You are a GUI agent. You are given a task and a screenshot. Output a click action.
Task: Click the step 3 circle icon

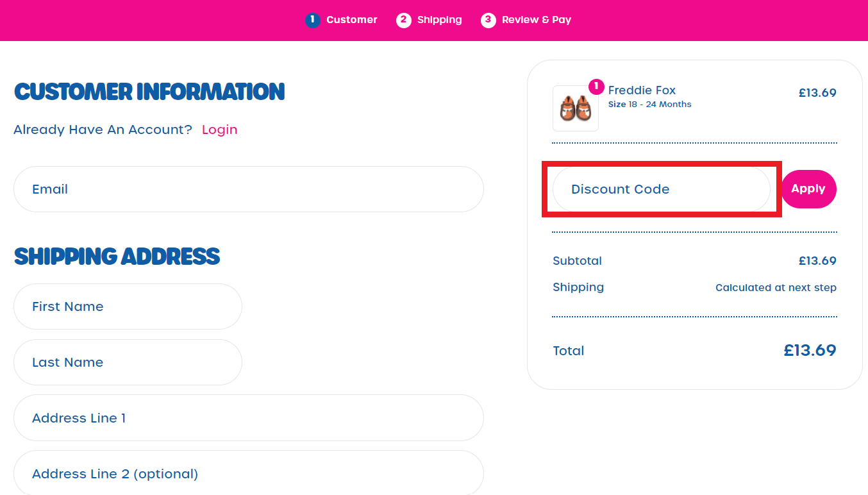488,20
